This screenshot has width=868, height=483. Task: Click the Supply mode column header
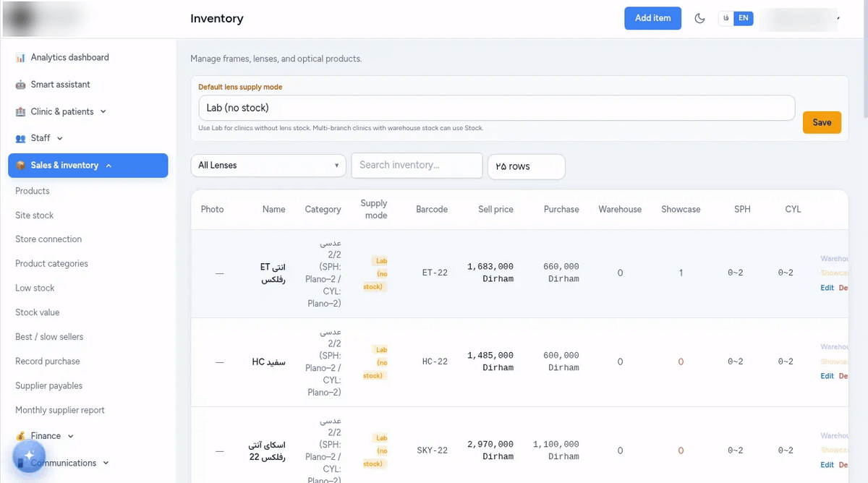pyautogui.click(x=374, y=210)
